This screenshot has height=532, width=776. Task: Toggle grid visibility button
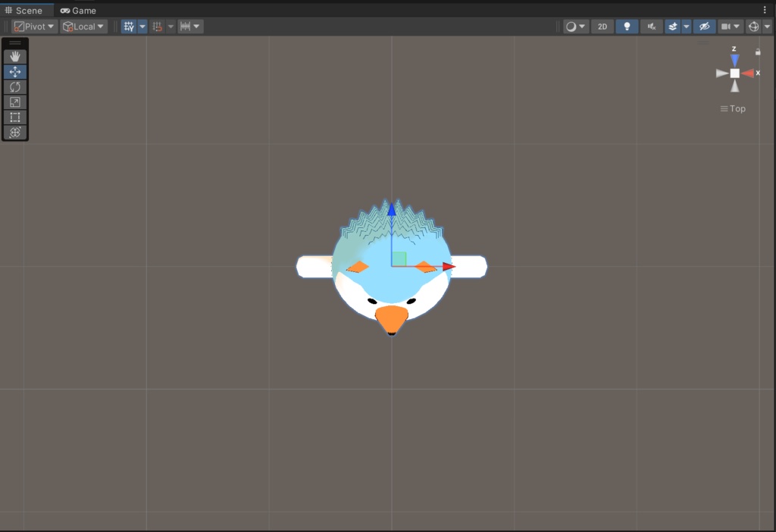(129, 27)
